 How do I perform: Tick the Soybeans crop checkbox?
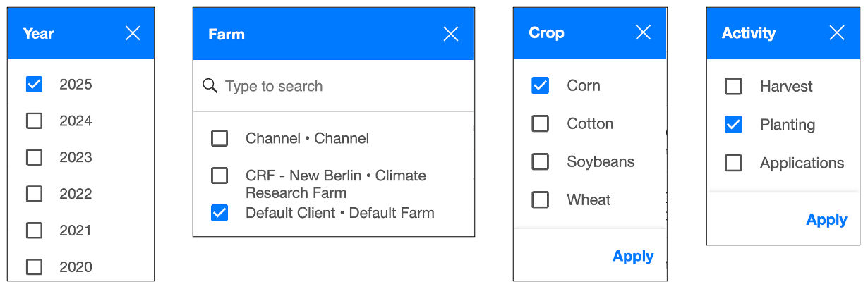click(540, 161)
